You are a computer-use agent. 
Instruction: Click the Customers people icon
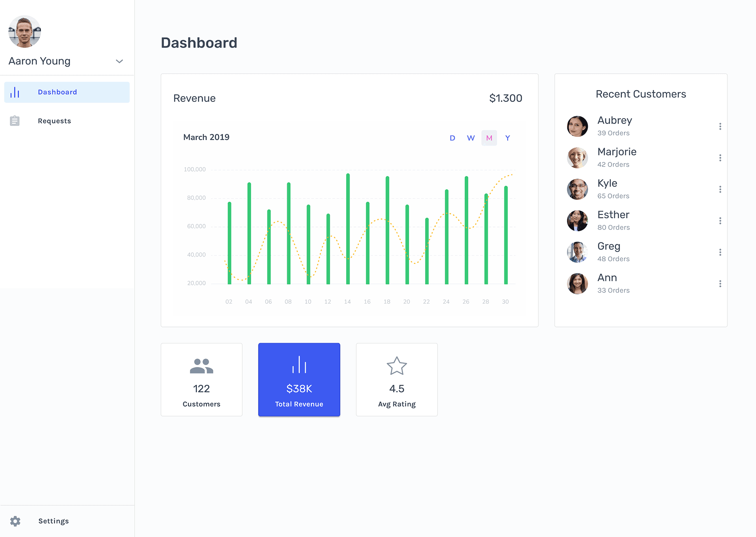click(201, 366)
